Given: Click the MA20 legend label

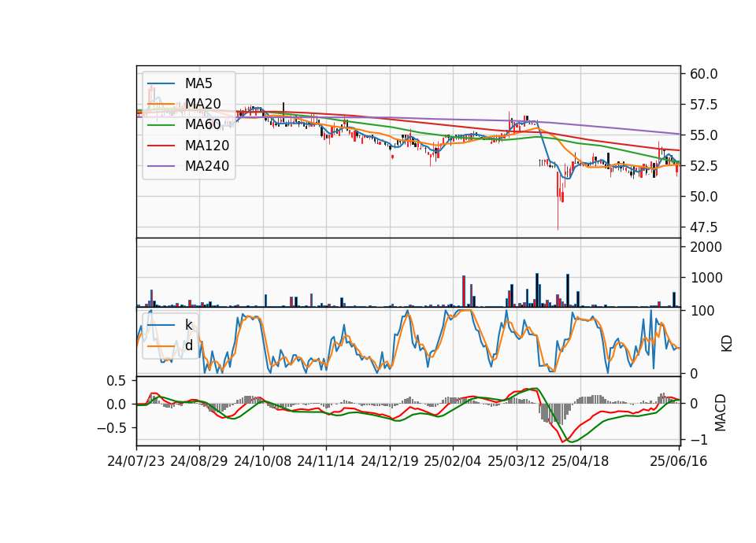Looking at the screenshot, I should click(x=202, y=104).
